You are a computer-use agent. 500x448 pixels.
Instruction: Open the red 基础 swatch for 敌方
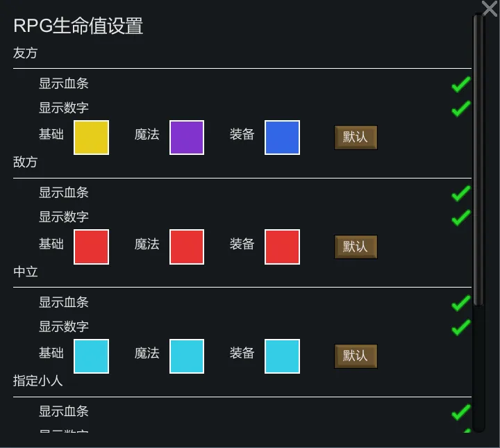click(x=92, y=247)
